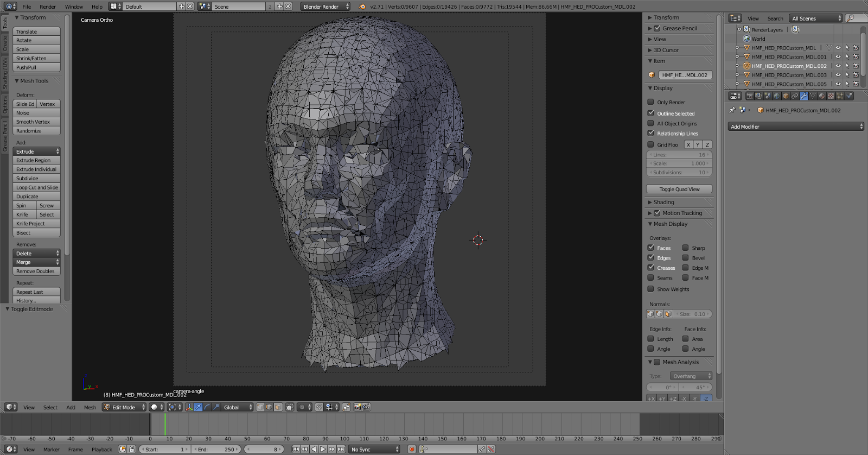This screenshot has width=868, height=455.
Task: Open the Add Modifier dropdown
Action: pyautogui.click(x=795, y=127)
